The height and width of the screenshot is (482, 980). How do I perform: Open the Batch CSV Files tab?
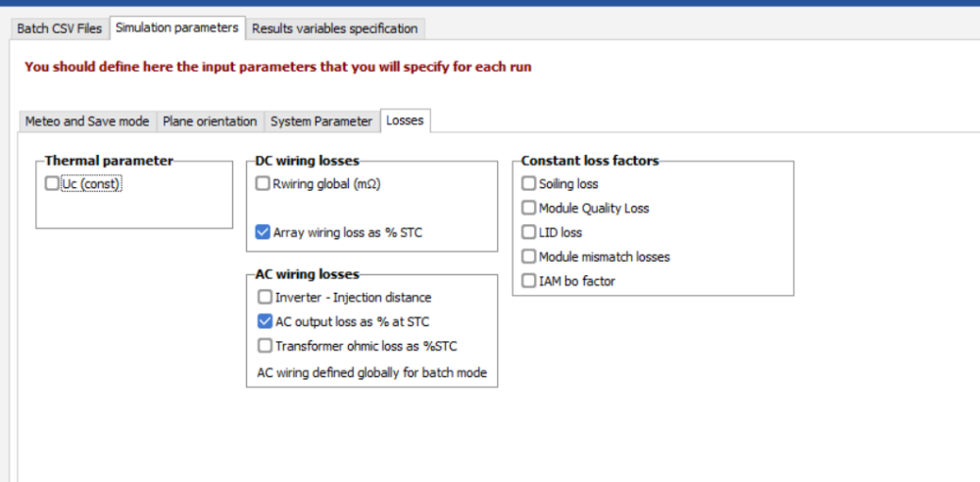pos(59,28)
